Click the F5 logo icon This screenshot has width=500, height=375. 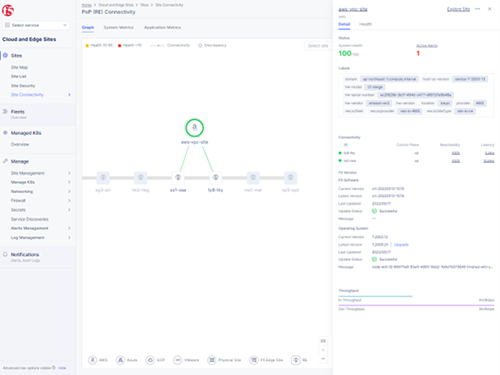point(8,11)
